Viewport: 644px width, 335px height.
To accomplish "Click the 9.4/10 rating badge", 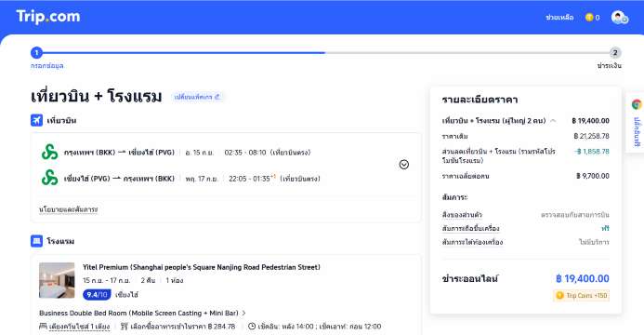I will point(97,295).
